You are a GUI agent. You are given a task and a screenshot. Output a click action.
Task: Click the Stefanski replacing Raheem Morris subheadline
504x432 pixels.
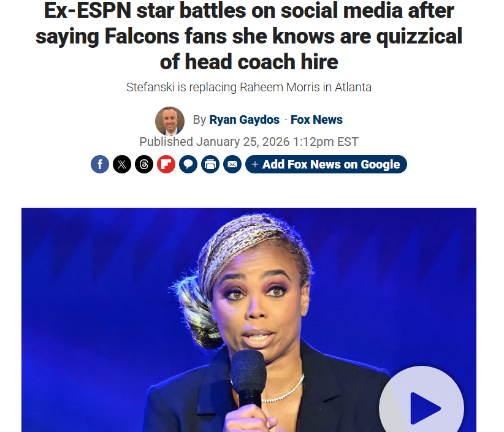[249, 88]
